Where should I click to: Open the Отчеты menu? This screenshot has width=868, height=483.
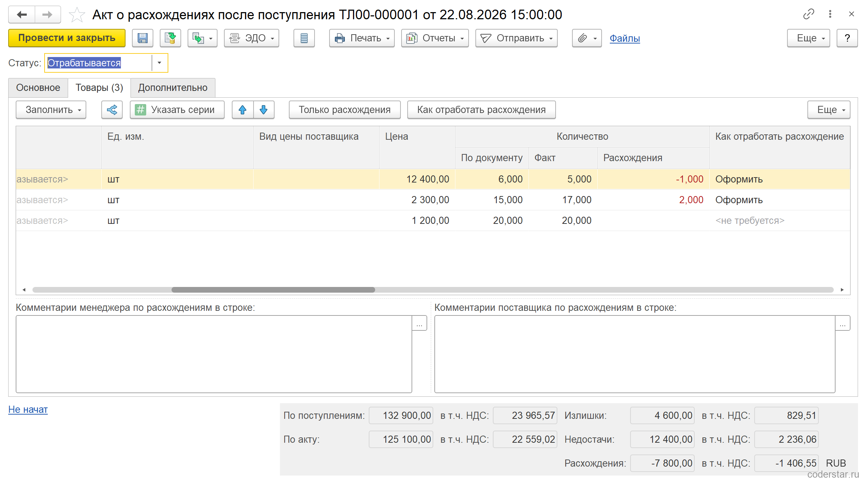[435, 38]
